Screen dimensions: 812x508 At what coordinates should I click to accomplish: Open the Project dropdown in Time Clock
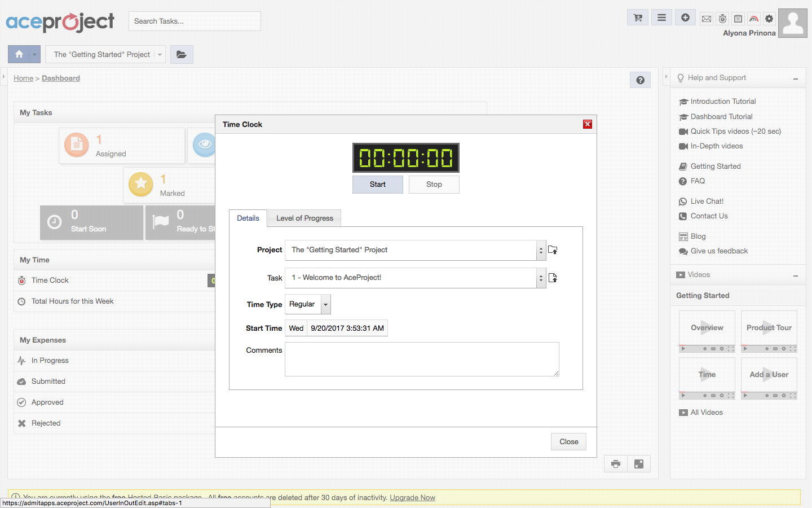pos(416,250)
